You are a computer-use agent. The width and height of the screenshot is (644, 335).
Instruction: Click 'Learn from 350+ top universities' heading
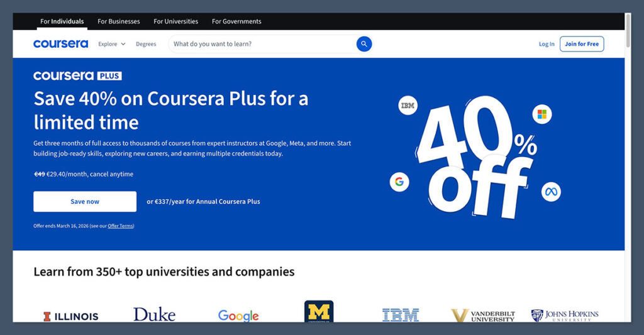(164, 272)
